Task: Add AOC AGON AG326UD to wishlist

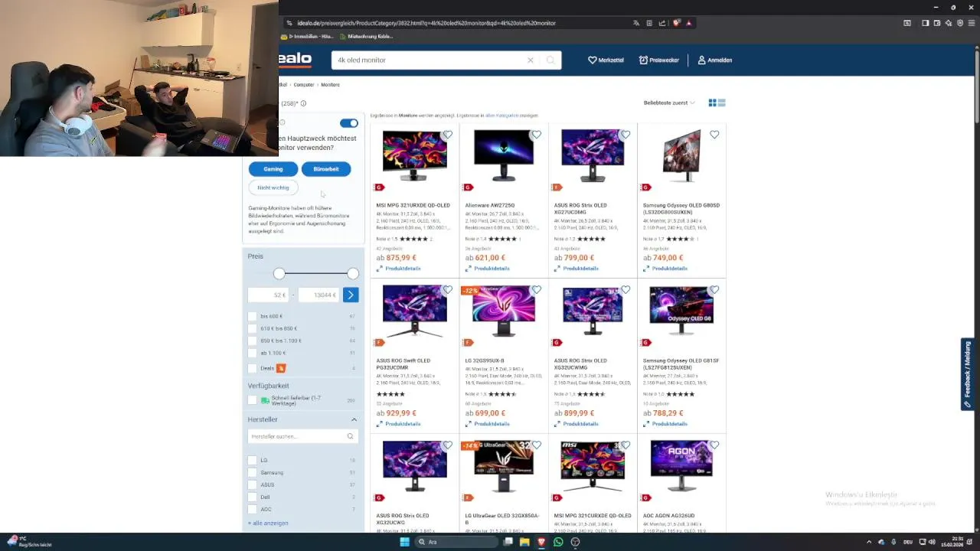Action: point(714,445)
